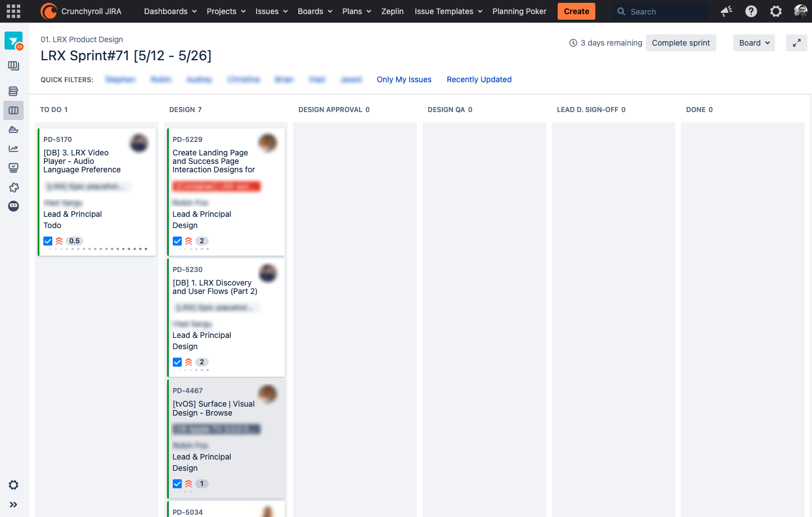Open the monitor checkmark sidebar icon
812x517 pixels.
(x=14, y=168)
